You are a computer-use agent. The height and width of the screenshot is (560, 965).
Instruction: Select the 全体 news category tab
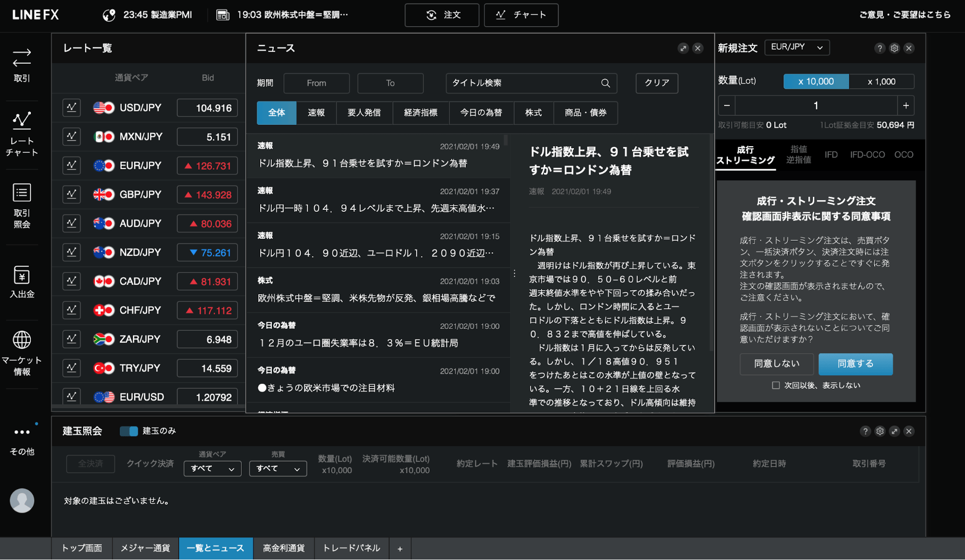pyautogui.click(x=277, y=113)
